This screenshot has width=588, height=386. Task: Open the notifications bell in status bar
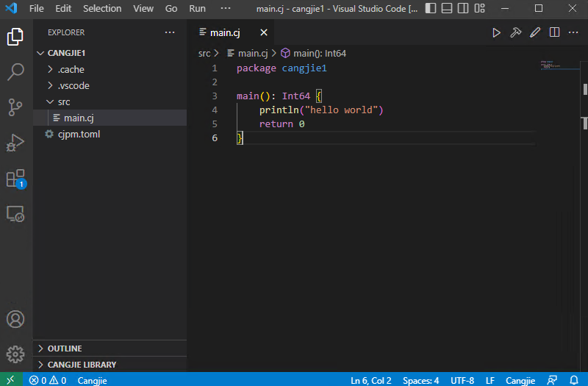point(574,380)
